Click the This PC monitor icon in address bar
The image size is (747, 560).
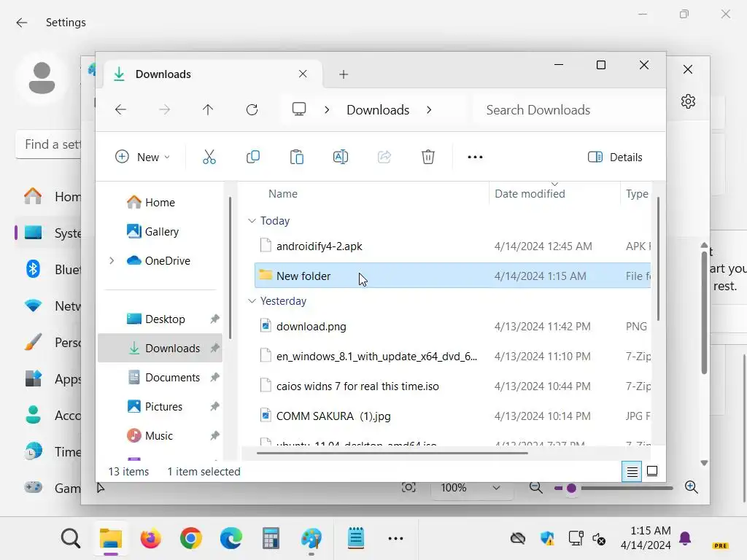pos(299,109)
